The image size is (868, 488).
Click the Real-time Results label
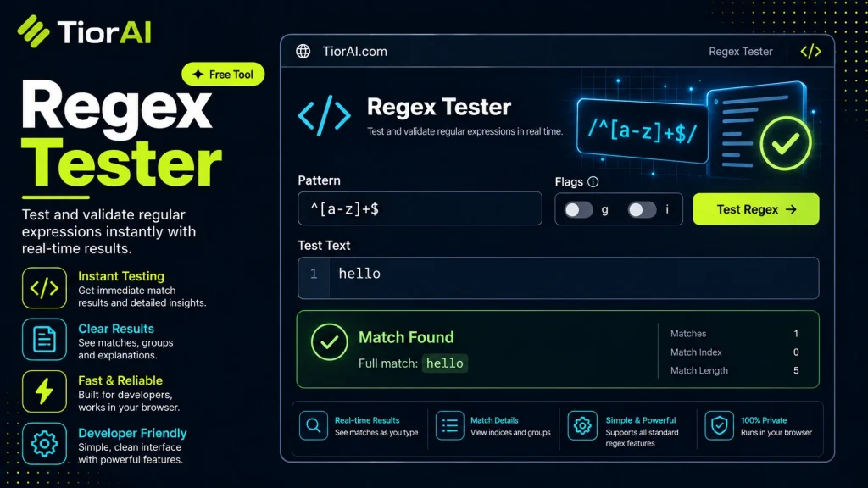click(x=367, y=420)
